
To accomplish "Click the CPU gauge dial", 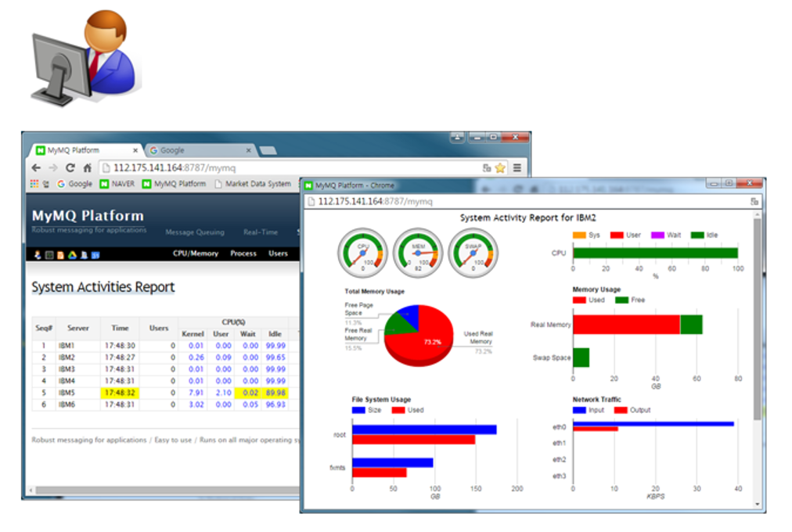I will click(362, 253).
